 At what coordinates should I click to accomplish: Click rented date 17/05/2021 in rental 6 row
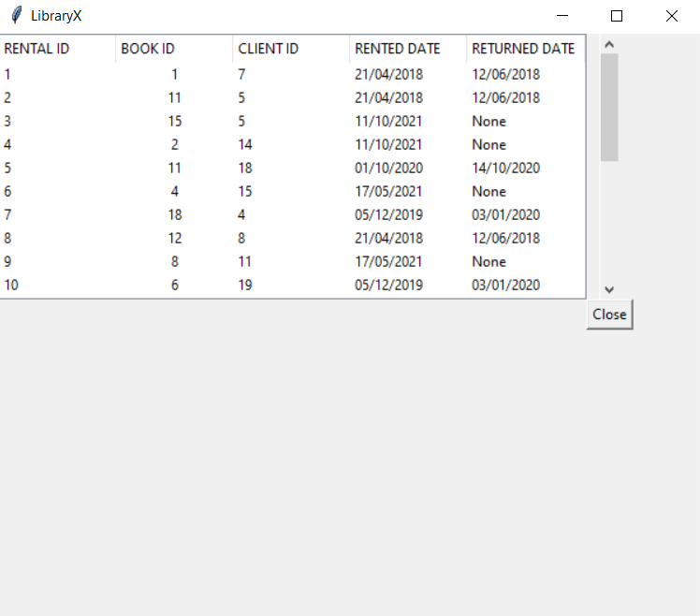(x=388, y=192)
